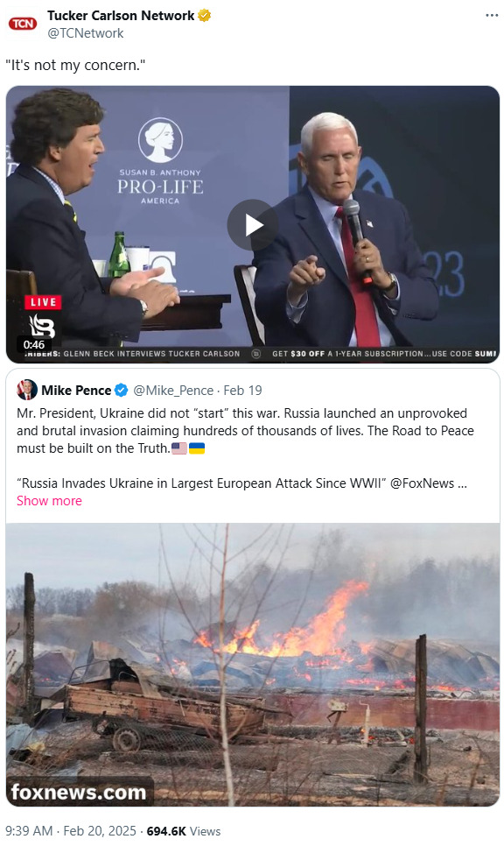Click the "It's not my concern." tweet text
Screen dimensions: 504x846
pyautogui.click(x=75, y=66)
